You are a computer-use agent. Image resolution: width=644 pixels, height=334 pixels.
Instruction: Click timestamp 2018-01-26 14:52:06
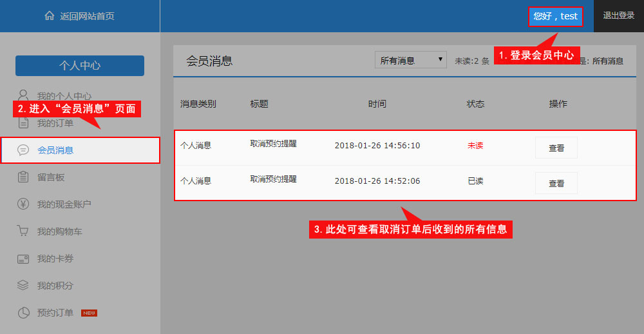[377, 181]
